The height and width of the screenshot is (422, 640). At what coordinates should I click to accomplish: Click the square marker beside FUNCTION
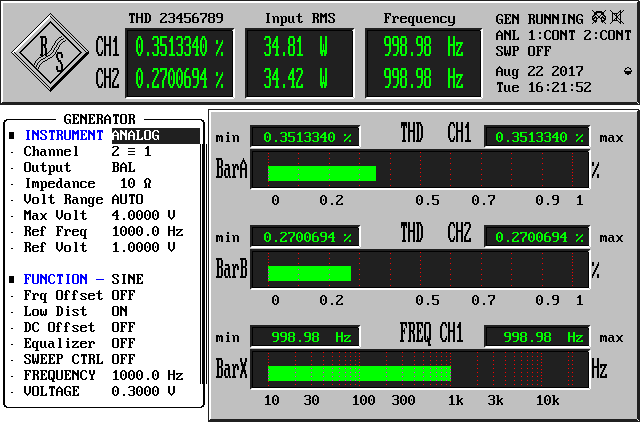(12, 279)
